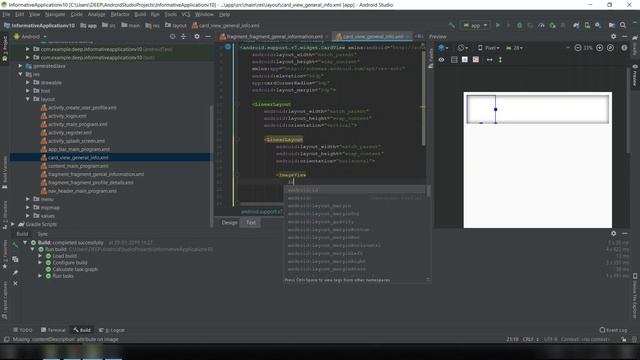Open the Event Log
This screenshot has height=360, width=640.
[613, 330]
